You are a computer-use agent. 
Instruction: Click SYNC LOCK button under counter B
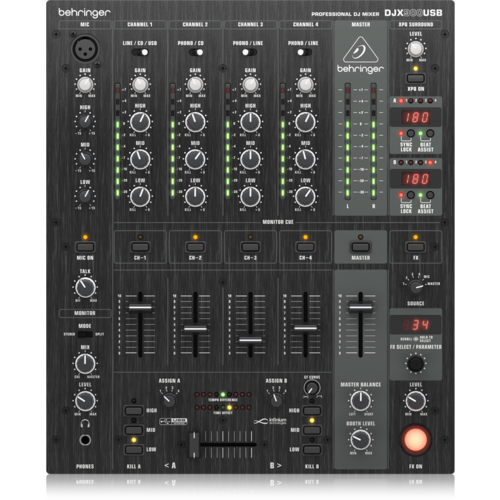pos(411,195)
